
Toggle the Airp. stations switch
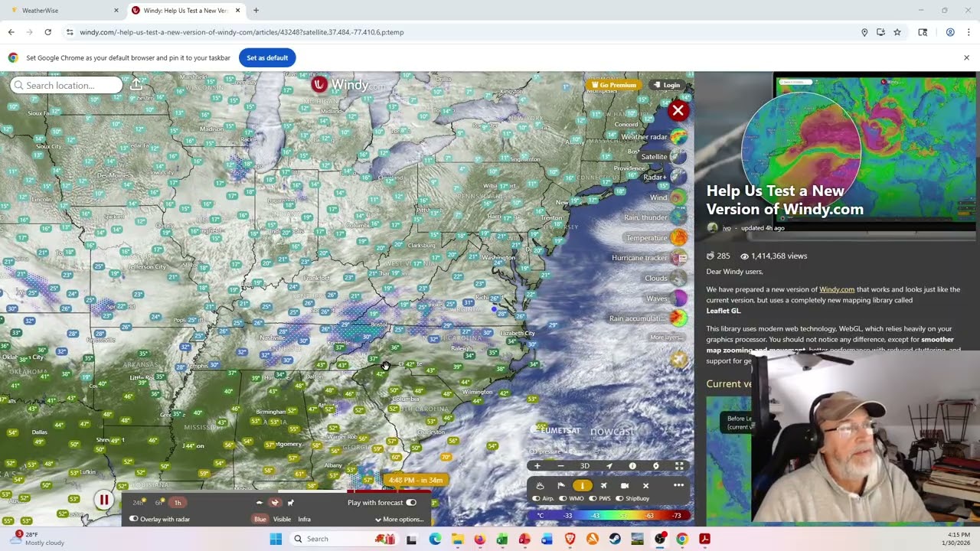[x=536, y=498]
